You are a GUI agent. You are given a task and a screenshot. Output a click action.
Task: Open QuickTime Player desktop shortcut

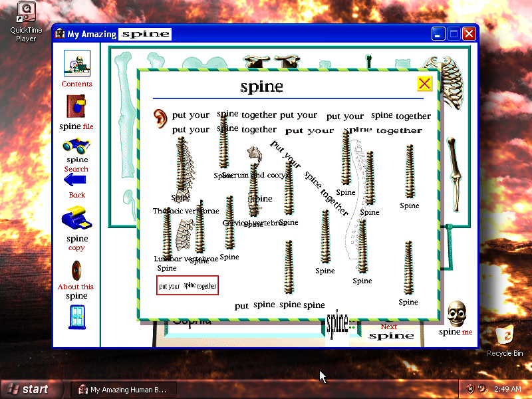click(x=26, y=22)
